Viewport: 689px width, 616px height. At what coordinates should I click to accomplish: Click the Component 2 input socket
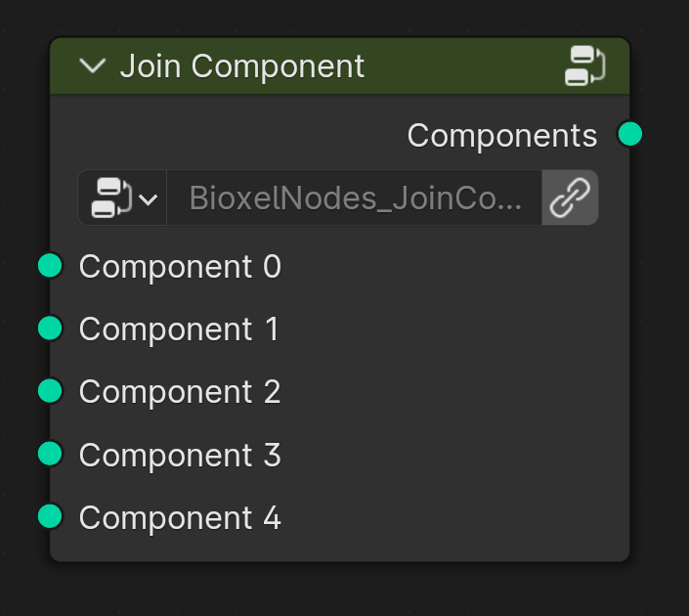pyautogui.click(x=50, y=391)
